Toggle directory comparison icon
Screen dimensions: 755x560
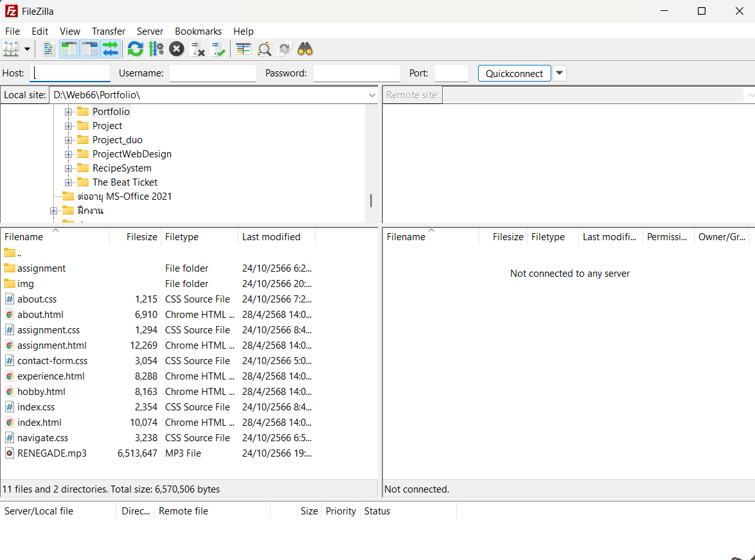pos(264,49)
